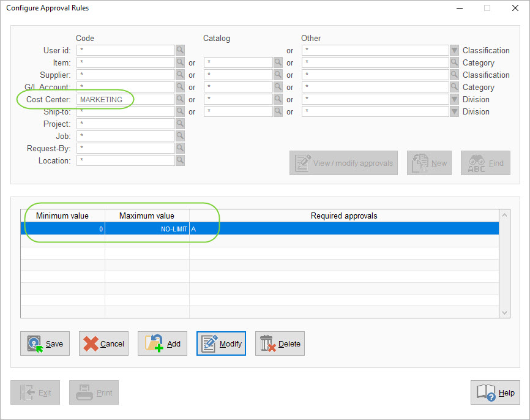
Task: Open the Project lookup magnifier
Action: pos(181,124)
